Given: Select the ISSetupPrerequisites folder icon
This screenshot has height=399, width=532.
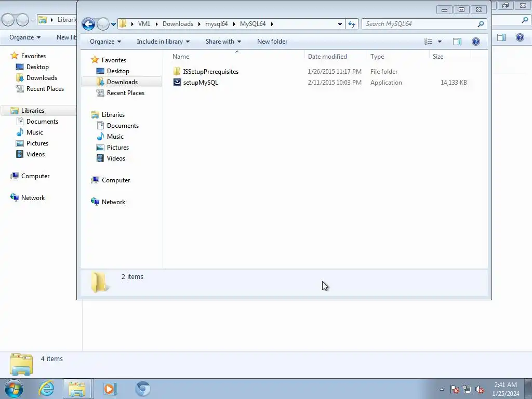Looking at the screenshot, I should tap(177, 71).
